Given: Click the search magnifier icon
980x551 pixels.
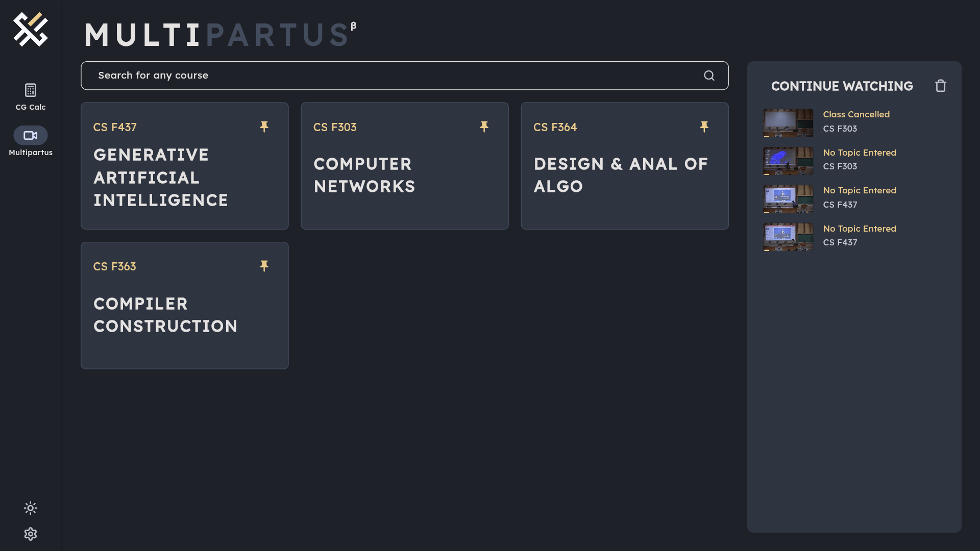Looking at the screenshot, I should [709, 76].
